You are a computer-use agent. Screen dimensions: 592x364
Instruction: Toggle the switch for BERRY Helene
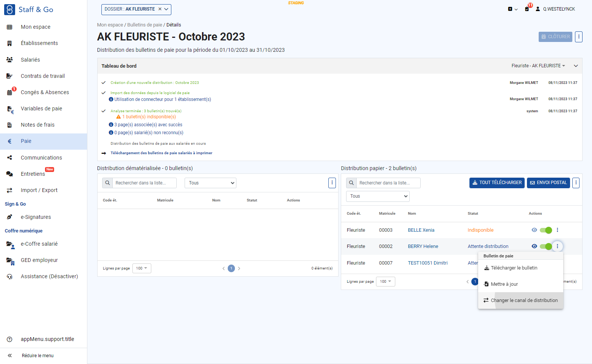[x=546, y=246]
